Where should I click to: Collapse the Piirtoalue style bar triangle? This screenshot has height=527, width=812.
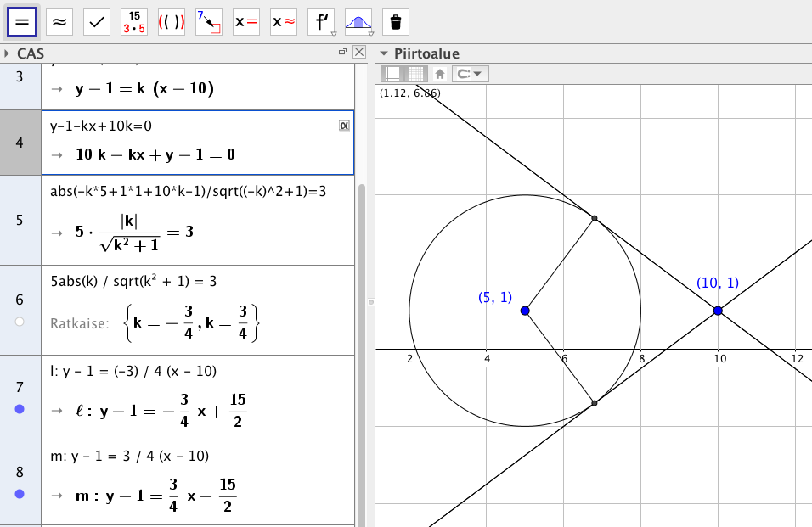pos(384,53)
